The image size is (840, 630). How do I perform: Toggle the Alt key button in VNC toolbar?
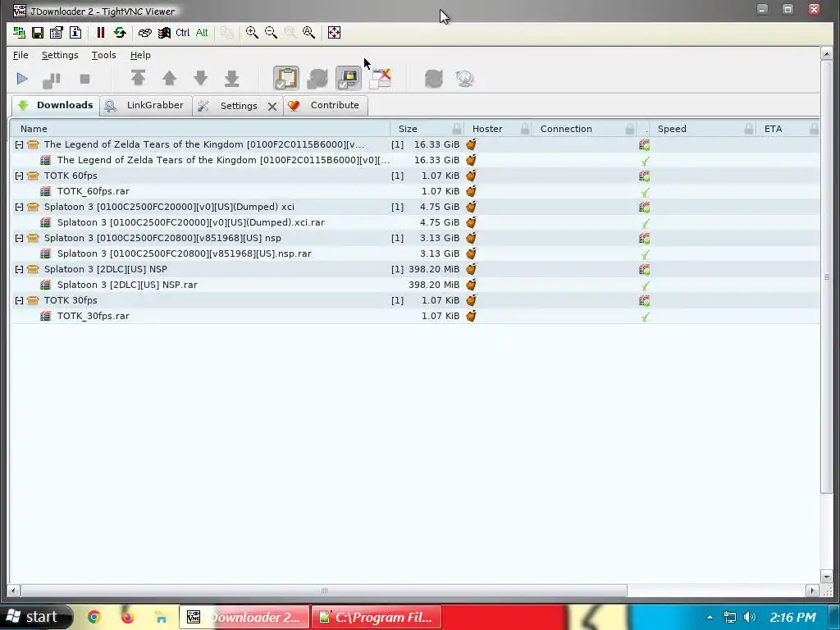(202, 33)
